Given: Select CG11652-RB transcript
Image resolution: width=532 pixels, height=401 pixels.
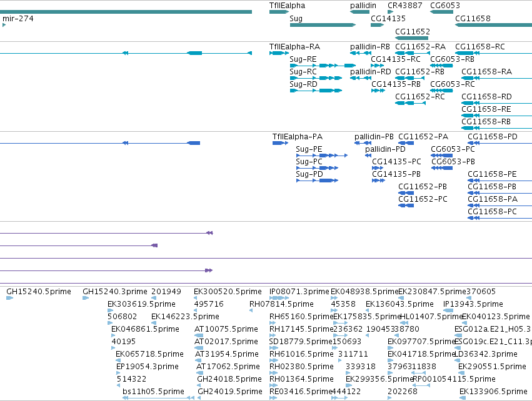Looking at the screenshot, I should [410, 78].
